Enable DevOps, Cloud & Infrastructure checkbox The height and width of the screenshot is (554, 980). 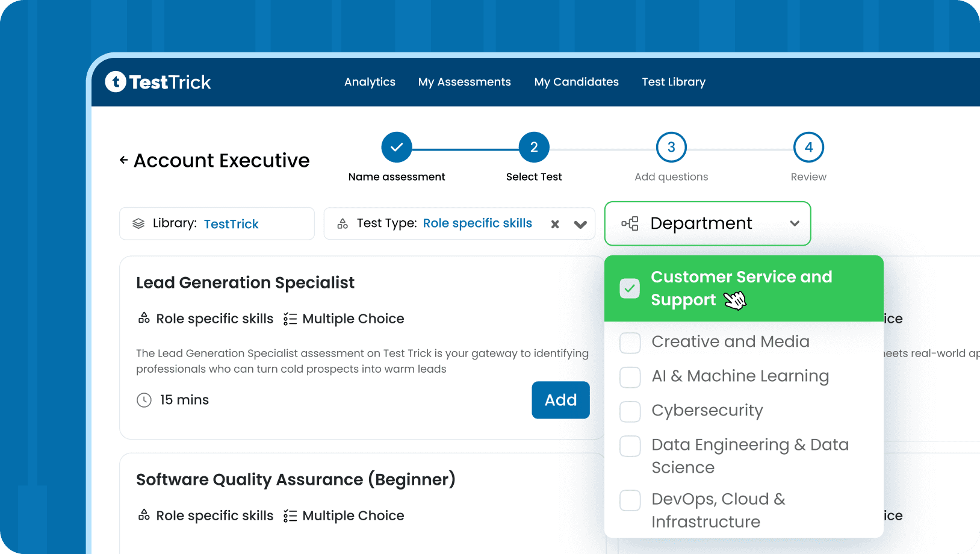tap(630, 500)
